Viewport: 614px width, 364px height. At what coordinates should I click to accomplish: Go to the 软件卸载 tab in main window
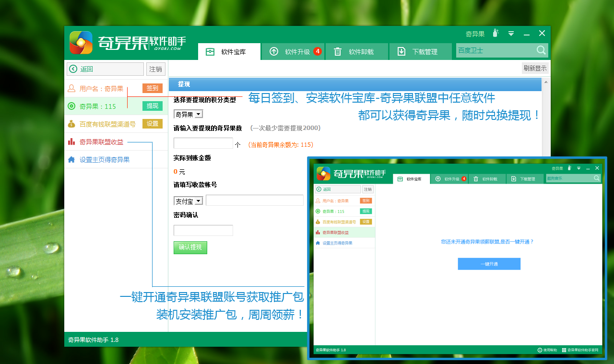click(357, 52)
